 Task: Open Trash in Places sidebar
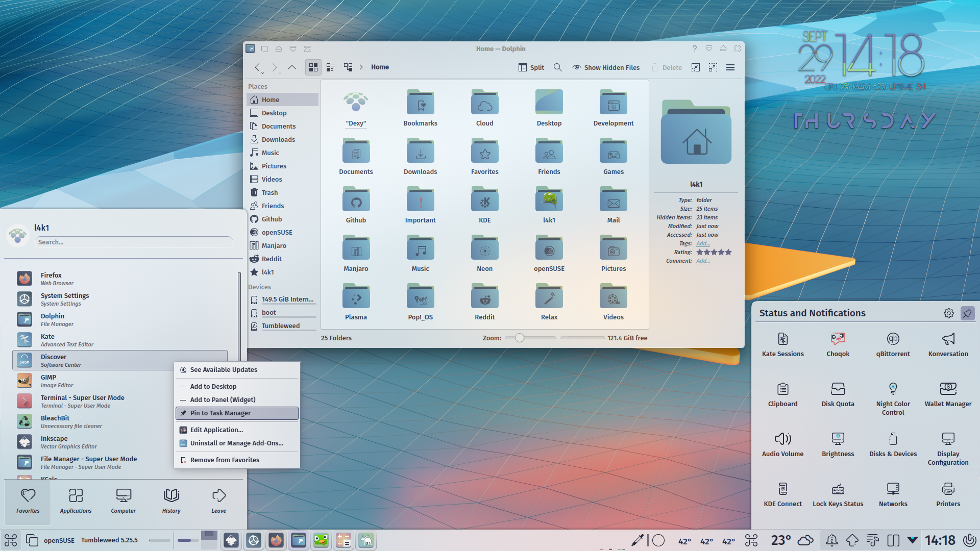[283, 192]
